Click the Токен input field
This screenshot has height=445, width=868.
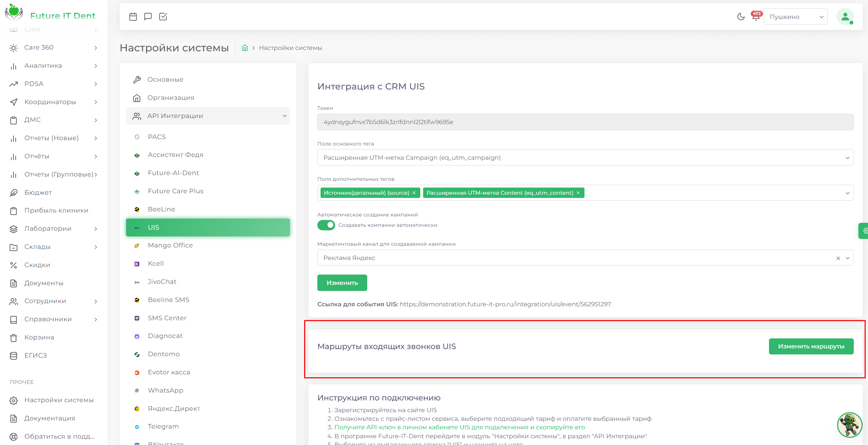[585, 122]
